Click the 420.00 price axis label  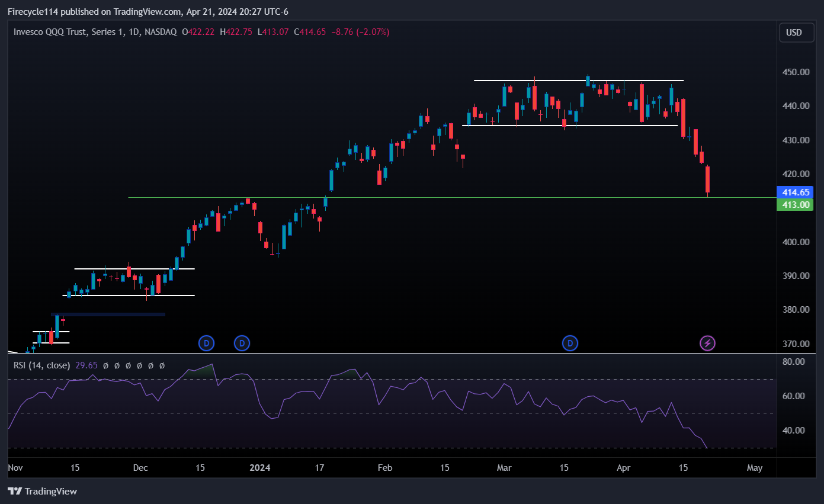796,174
